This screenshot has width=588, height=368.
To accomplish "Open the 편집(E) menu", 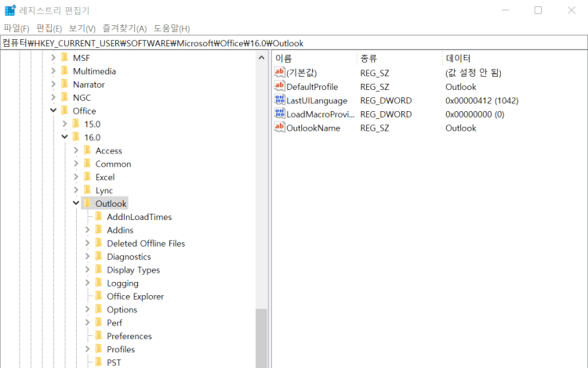I will click(49, 28).
